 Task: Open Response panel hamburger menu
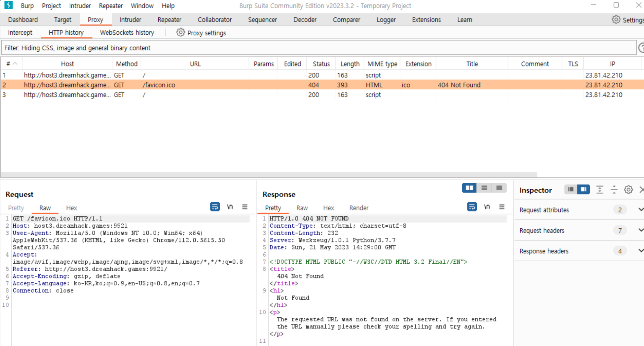502,207
